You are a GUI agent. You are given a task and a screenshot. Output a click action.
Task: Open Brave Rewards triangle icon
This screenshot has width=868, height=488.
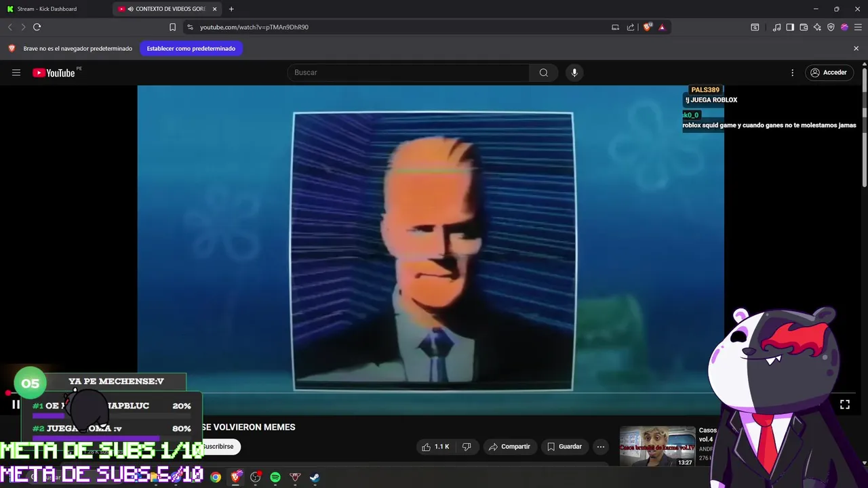click(662, 27)
